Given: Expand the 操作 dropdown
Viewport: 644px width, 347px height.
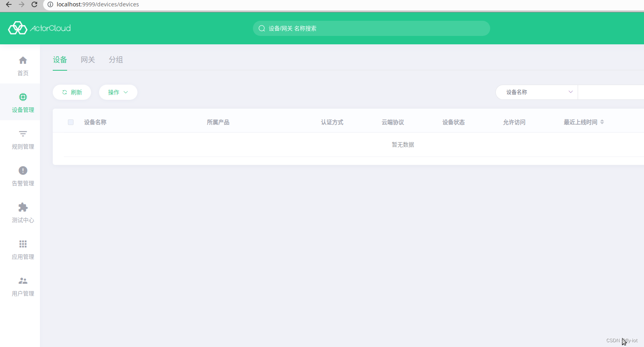Looking at the screenshot, I should pyautogui.click(x=118, y=92).
